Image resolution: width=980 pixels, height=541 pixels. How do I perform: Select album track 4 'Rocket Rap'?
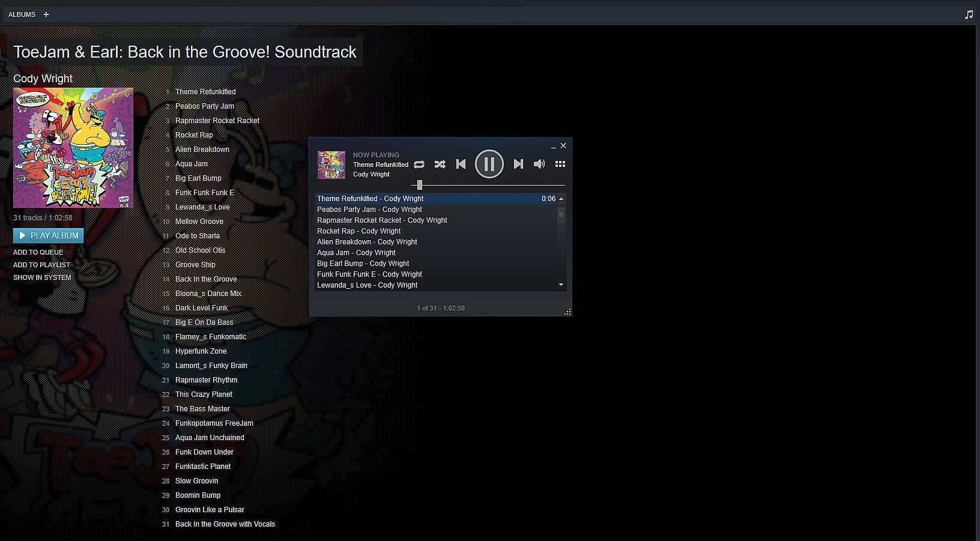[194, 135]
